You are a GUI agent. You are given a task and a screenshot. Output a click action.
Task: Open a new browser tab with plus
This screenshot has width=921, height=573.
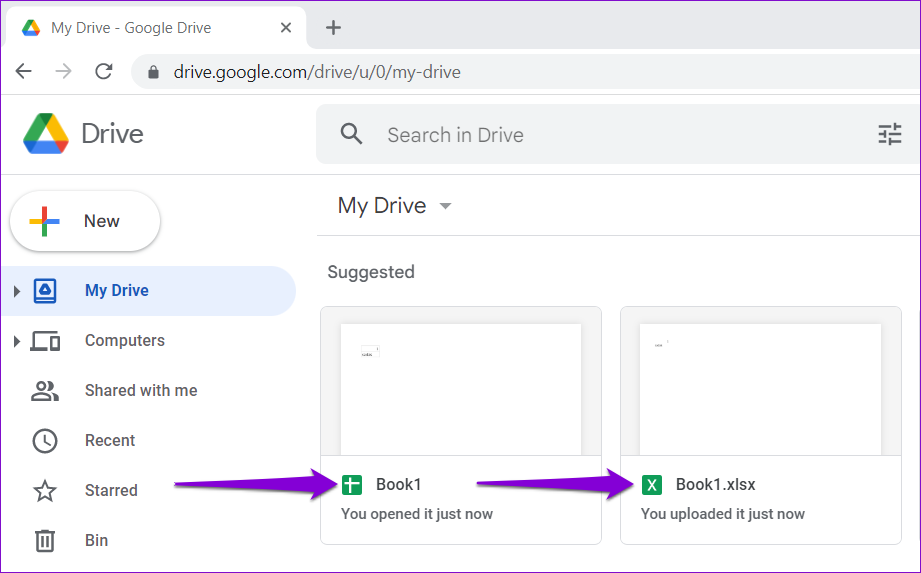[333, 28]
